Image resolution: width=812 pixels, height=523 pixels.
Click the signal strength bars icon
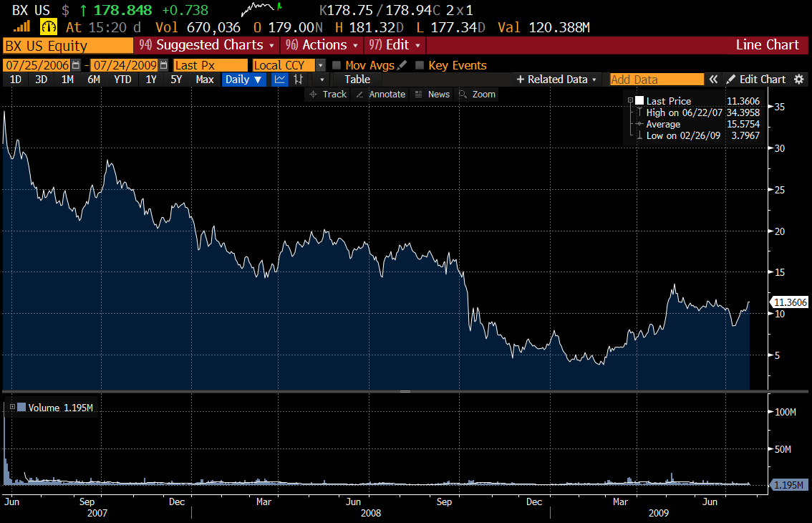pyautogui.click(x=21, y=27)
